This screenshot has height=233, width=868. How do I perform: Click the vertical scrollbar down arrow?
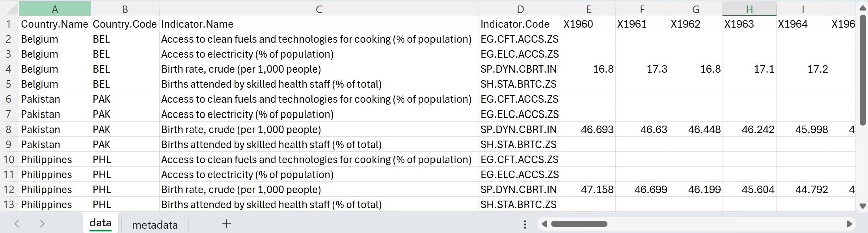(x=862, y=206)
